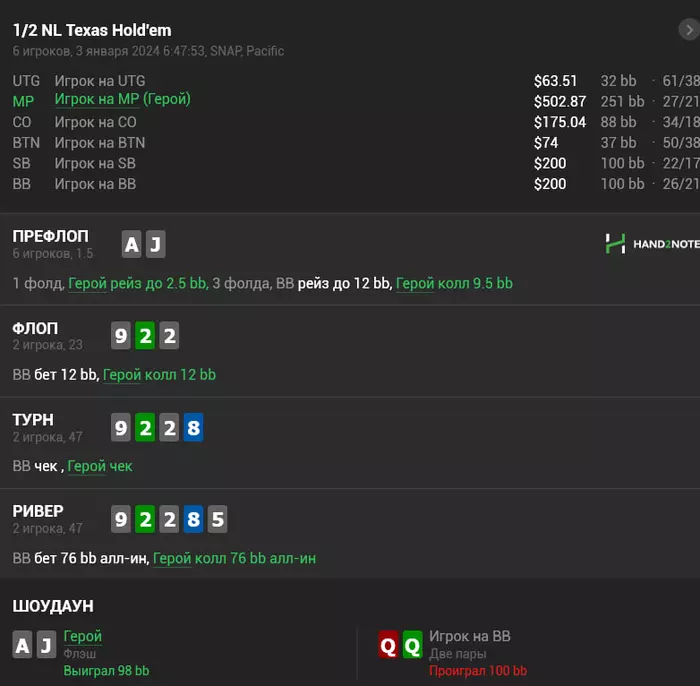Open the SB player link

(x=95, y=163)
